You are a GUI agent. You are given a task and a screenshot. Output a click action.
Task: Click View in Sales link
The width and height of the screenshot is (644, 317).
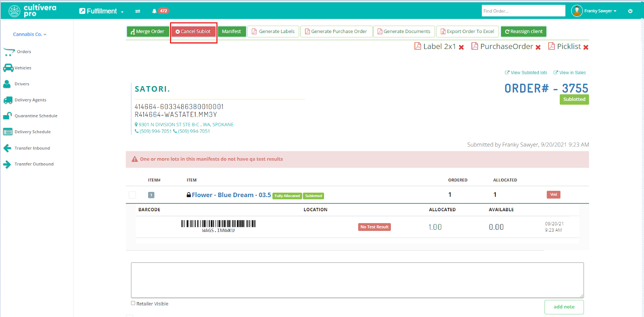(570, 73)
